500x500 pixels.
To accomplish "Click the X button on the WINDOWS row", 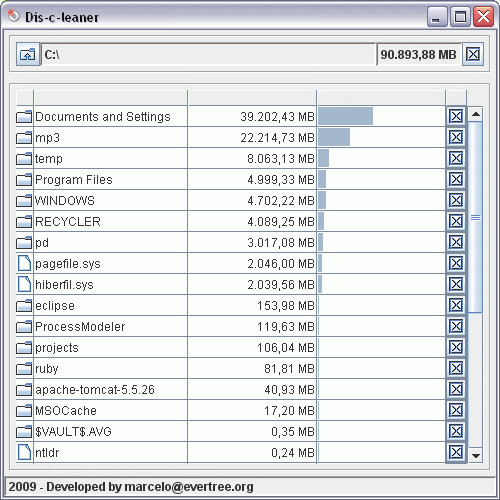I will click(x=456, y=200).
